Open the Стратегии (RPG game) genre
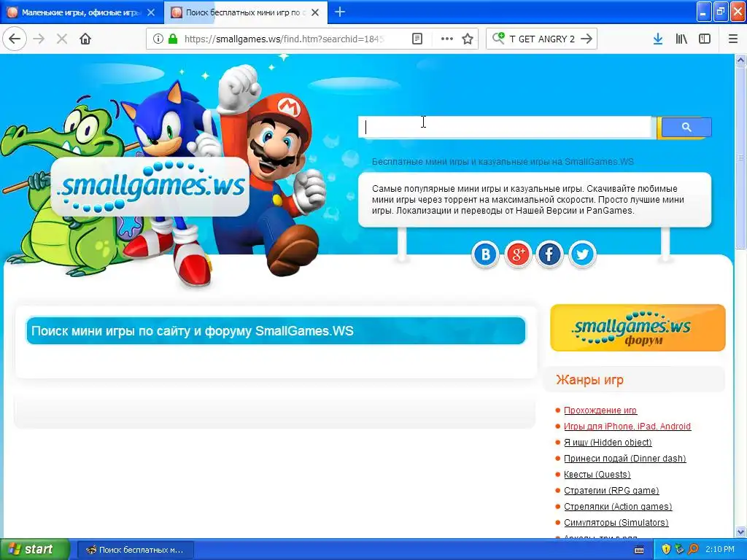The height and width of the screenshot is (560, 747). click(x=612, y=491)
